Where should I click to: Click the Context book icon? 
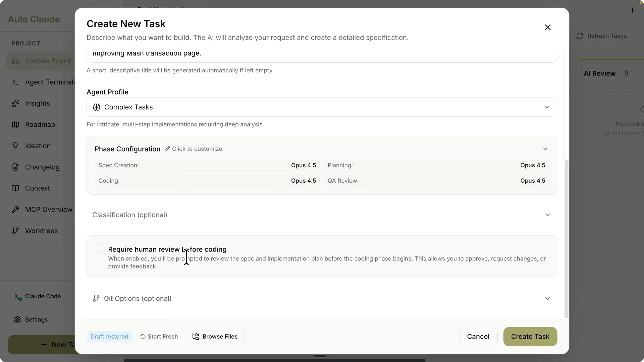15,188
